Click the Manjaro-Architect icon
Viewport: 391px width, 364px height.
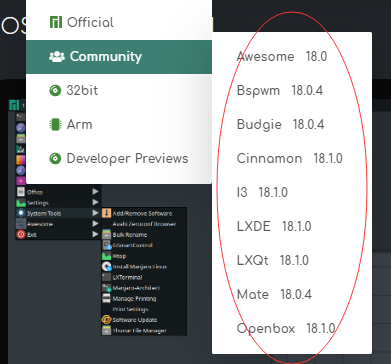point(106,288)
